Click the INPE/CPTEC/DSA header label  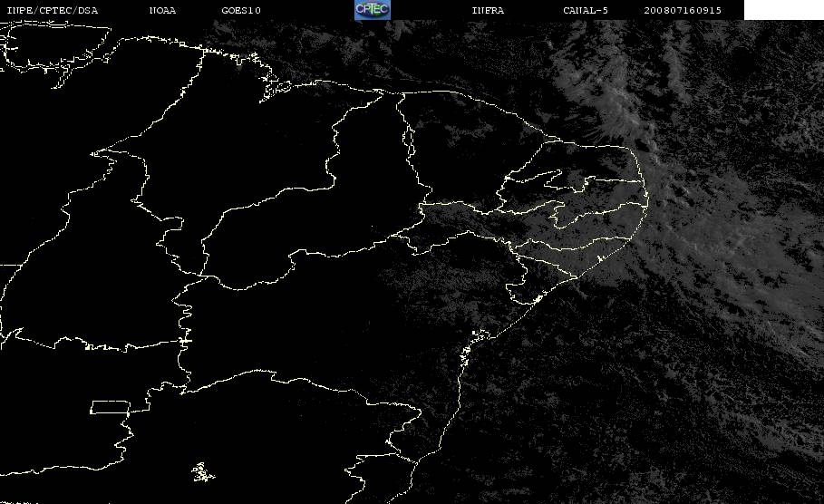pos(52,11)
